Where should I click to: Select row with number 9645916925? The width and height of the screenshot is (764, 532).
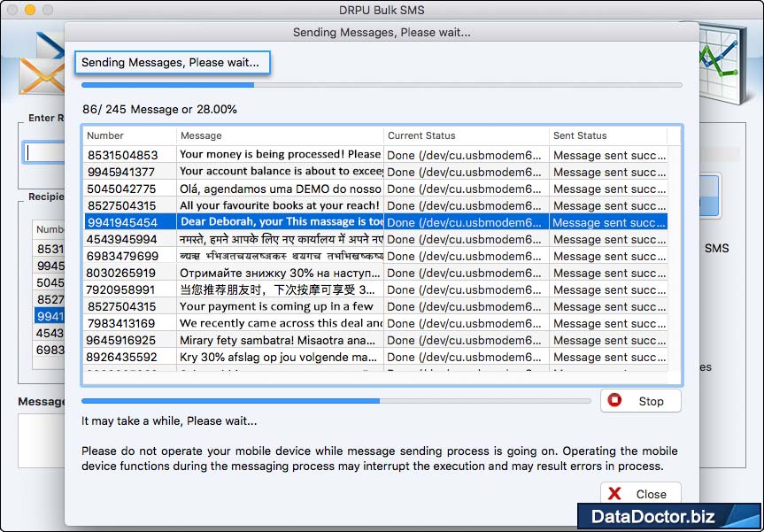[375, 340]
